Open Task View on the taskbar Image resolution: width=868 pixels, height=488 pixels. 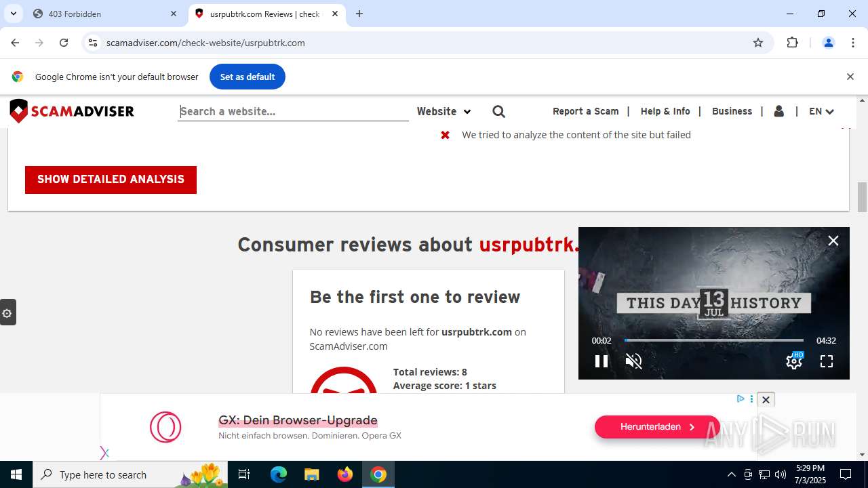[x=244, y=474]
